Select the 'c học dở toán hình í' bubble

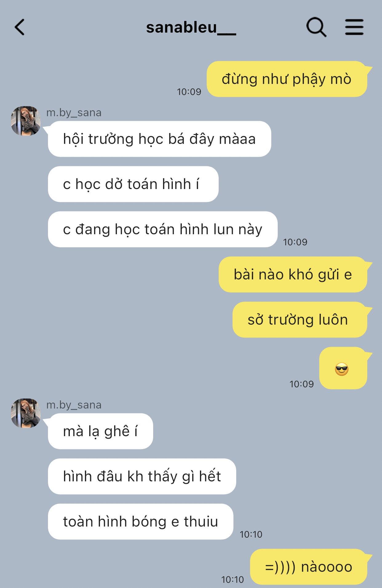133,184
